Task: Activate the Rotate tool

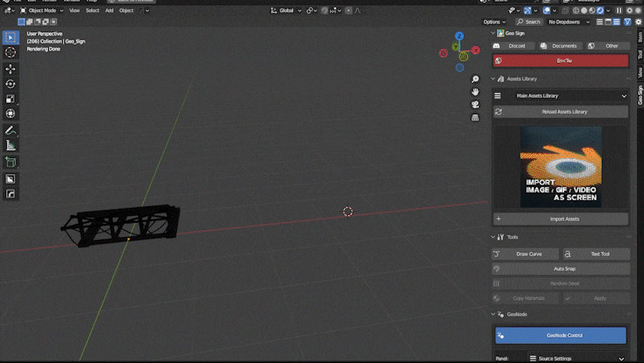Action: click(x=11, y=84)
